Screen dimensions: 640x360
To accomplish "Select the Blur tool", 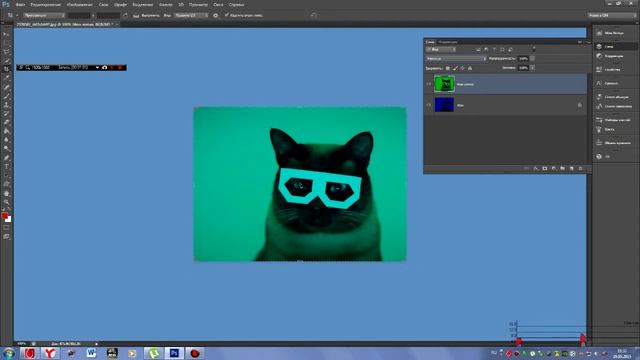I will (x=6, y=140).
